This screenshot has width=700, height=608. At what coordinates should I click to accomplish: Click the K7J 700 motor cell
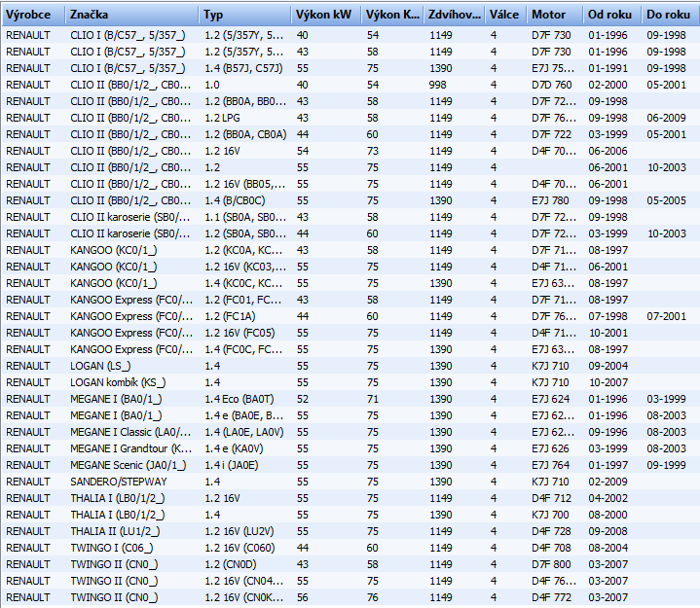pos(550,514)
